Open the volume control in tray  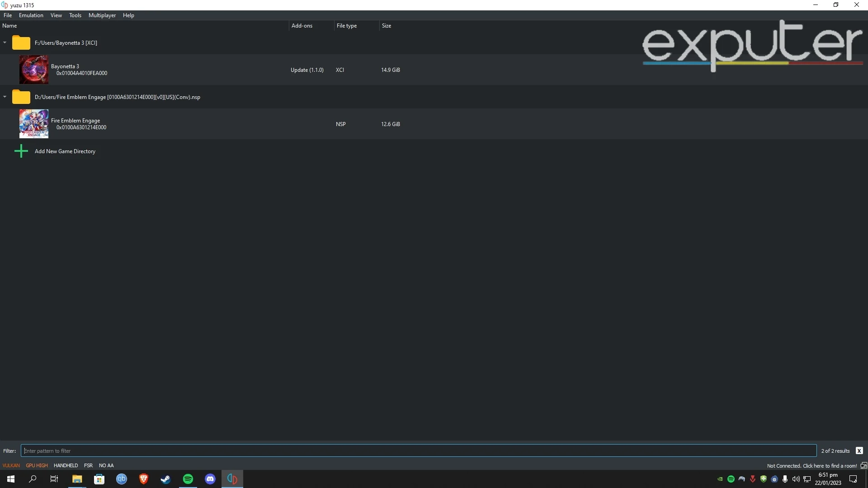coord(796,479)
